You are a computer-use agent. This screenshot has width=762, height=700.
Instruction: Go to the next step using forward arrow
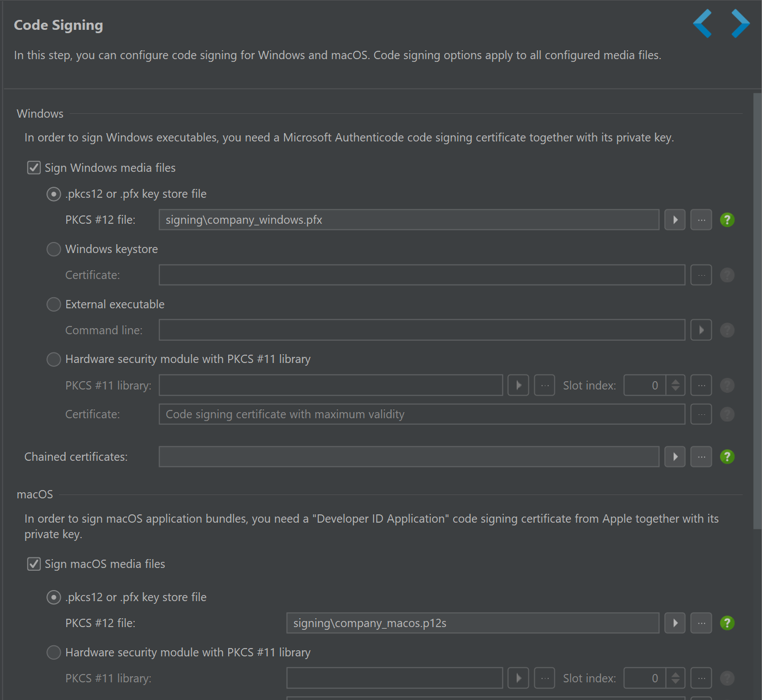point(740,24)
